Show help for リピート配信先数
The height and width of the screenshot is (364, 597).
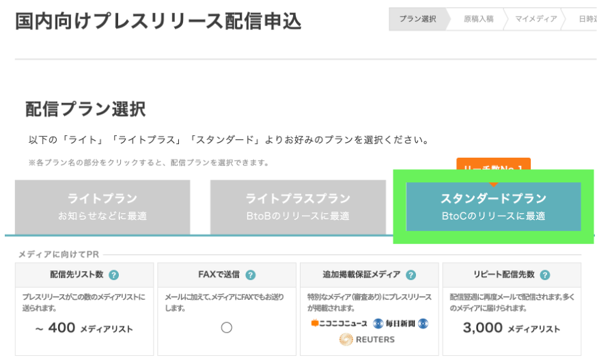[544, 275]
